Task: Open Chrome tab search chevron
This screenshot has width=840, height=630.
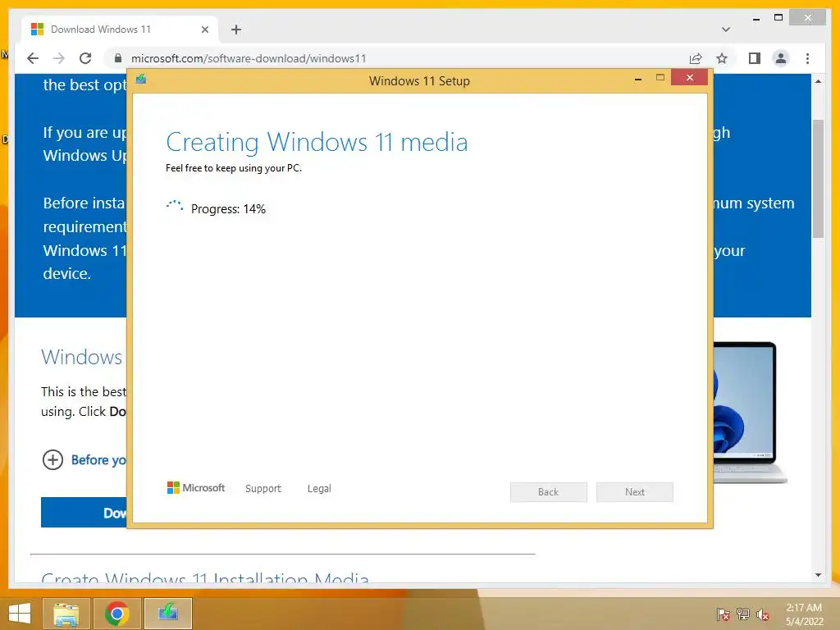Action: pos(726,30)
